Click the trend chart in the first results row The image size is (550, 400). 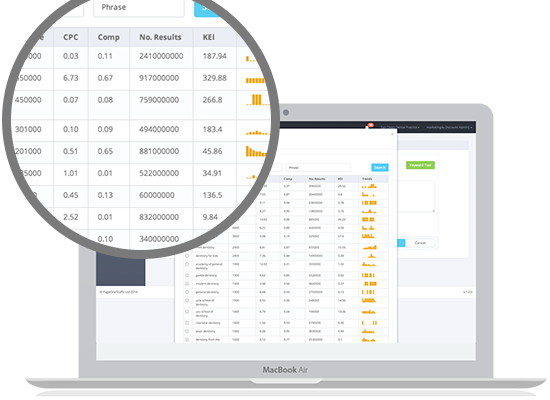click(x=369, y=186)
